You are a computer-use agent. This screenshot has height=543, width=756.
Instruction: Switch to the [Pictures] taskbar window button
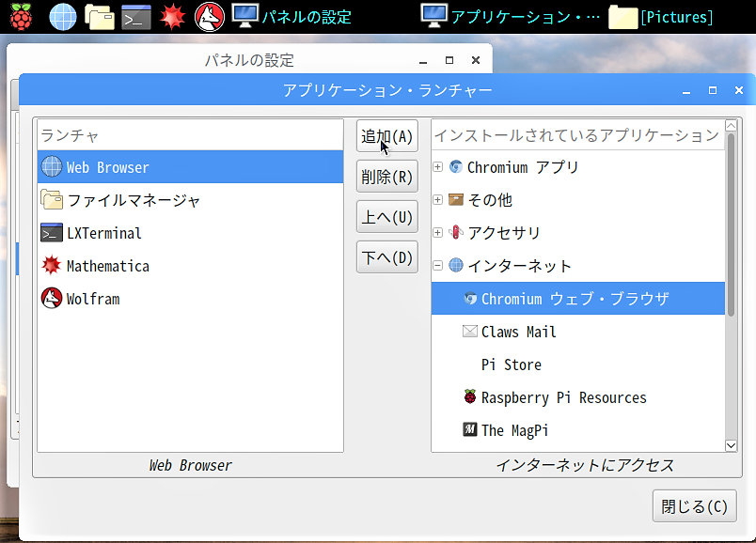pyautogui.click(x=660, y=17)
